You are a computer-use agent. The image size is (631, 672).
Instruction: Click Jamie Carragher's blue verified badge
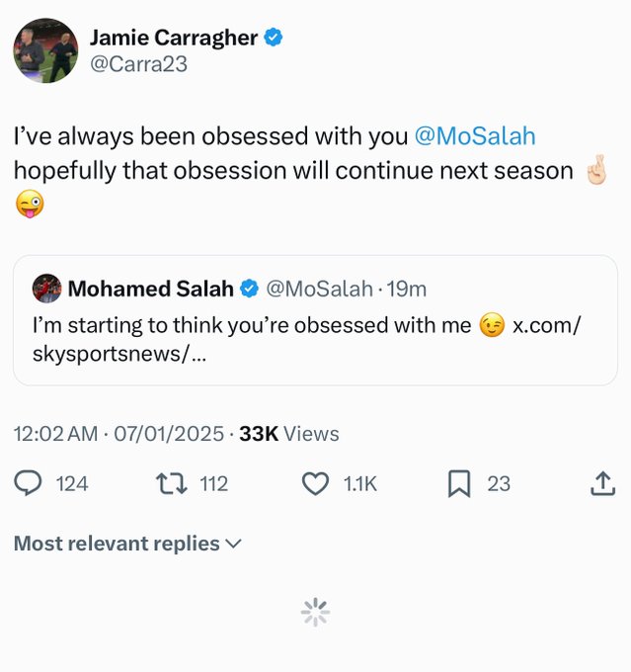[x=275, y=39]
